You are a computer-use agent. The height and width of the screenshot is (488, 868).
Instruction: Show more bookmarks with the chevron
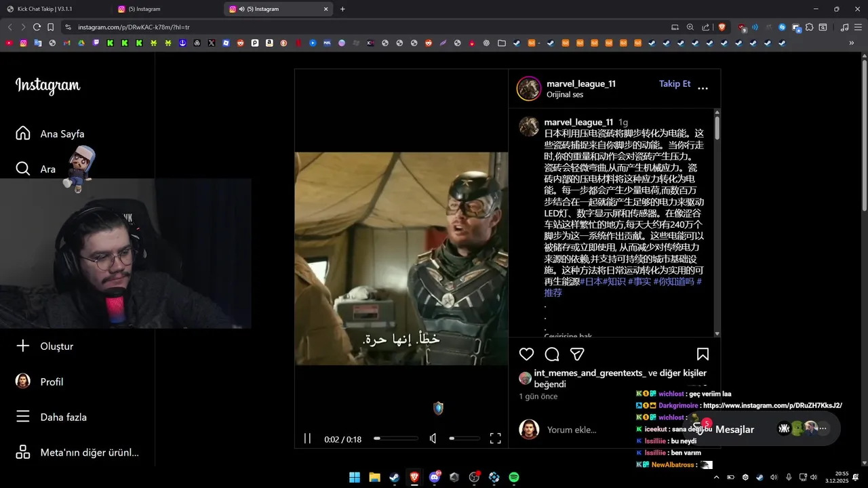(x=851, y=43)
